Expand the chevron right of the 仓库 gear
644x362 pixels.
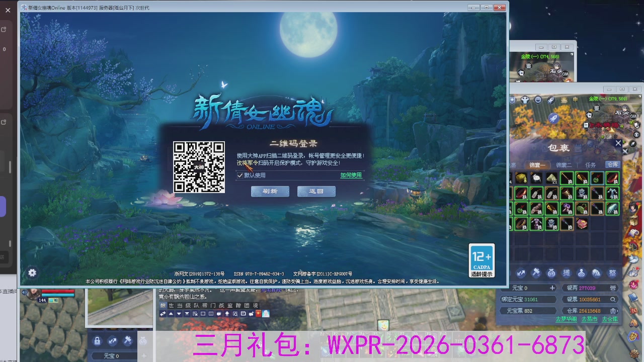pos(618,311)
